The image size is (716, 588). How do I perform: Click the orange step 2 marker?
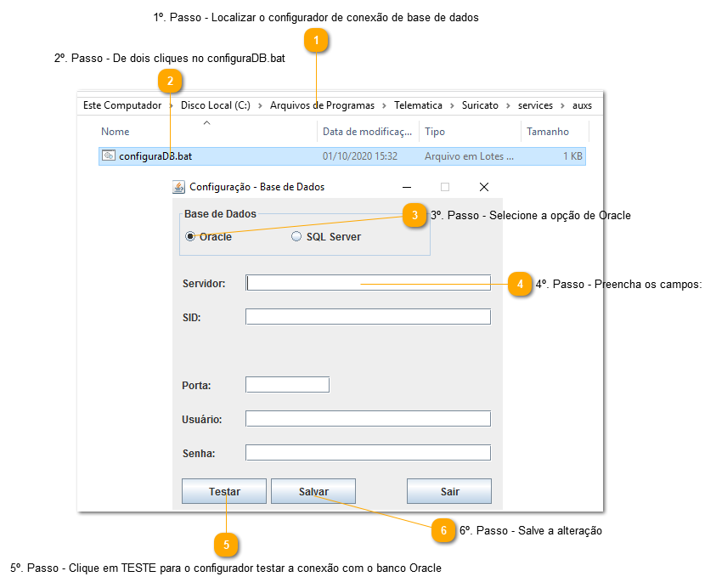click(x=170, y=82)
